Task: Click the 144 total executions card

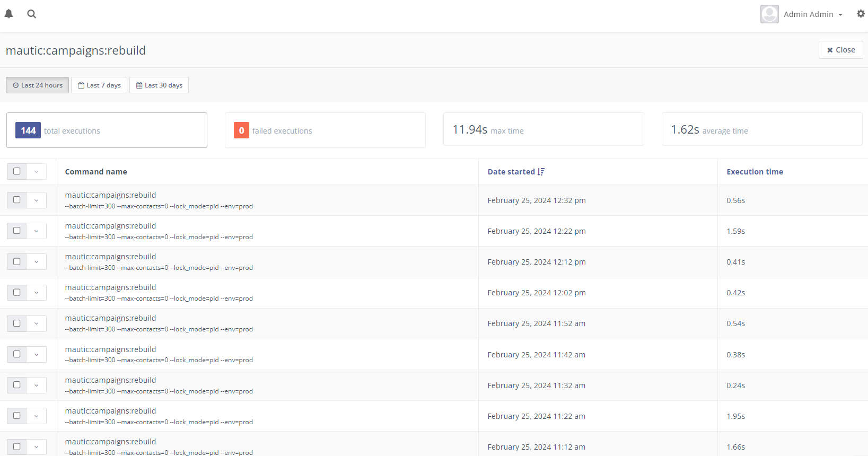Action: [x=107, y=130]
